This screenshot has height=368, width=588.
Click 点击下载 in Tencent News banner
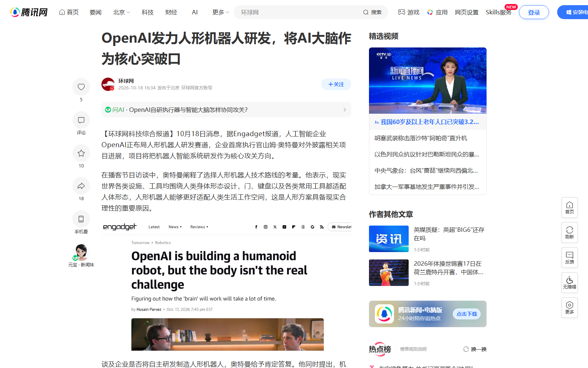point(467,314)
